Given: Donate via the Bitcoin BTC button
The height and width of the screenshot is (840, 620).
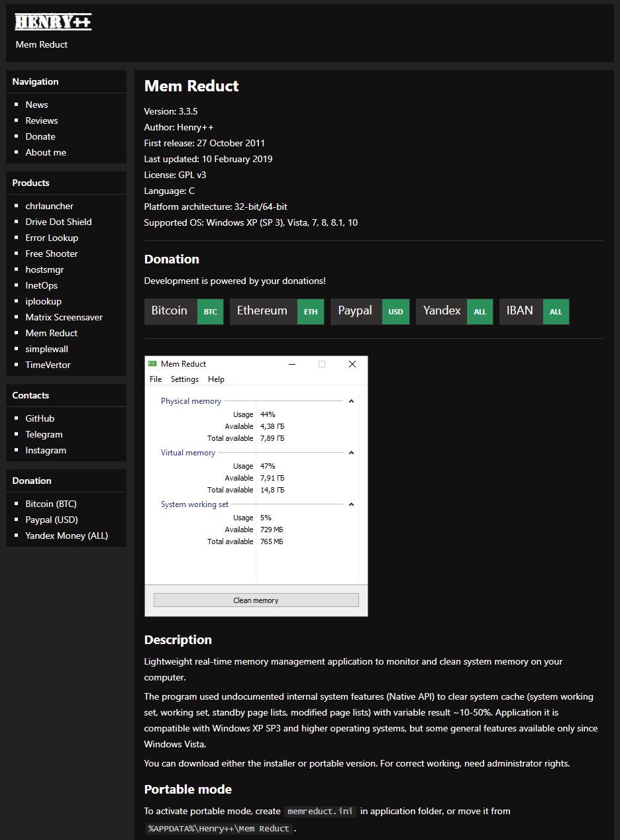Looking at the screenshot, I should [x=183, y=311].
